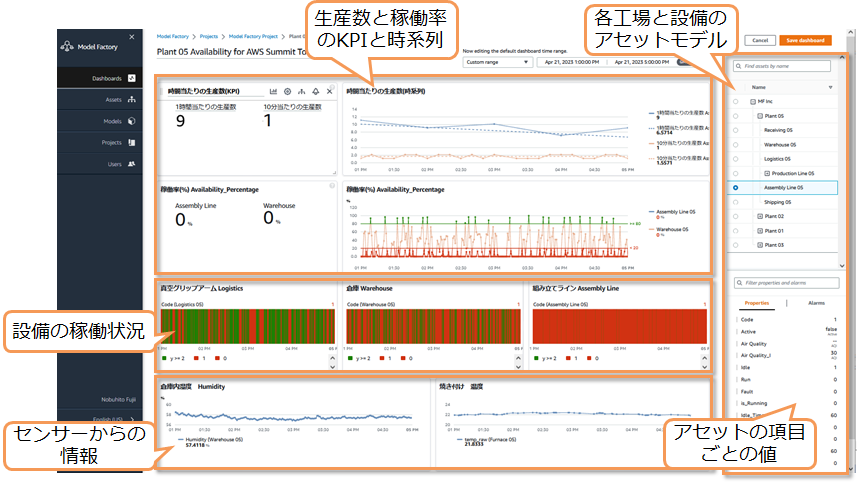Viewport: 858px width, 484px height.
Task: Expand the Plant 02 node
Action: [760, 217]
